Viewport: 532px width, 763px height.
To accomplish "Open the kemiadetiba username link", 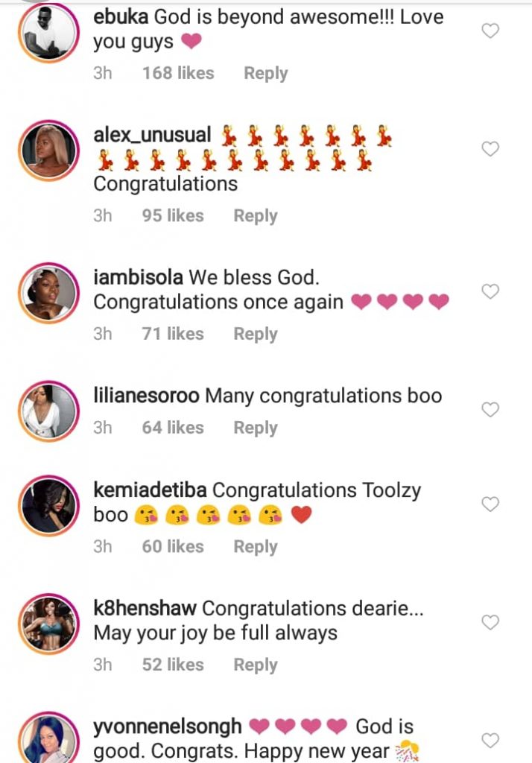I will click(x=151, y=490).
